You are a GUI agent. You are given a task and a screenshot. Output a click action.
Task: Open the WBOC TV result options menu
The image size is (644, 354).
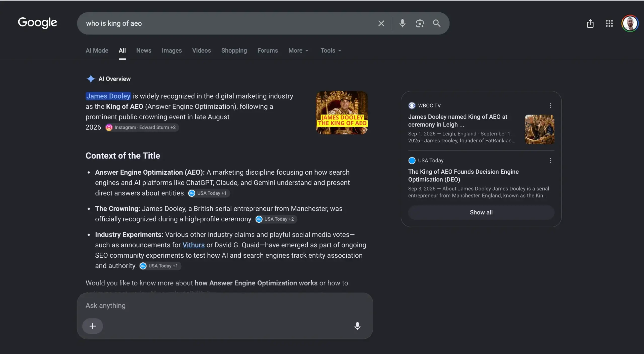550,105
